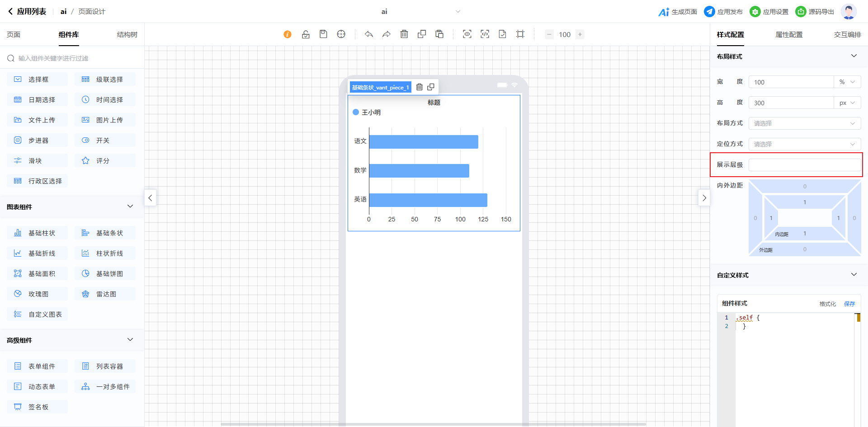Click the redo arrow in the toolbar
Image resolution: width=868 pixels, height=427 pixels.
pyautogui.click(x=387, y=34)
